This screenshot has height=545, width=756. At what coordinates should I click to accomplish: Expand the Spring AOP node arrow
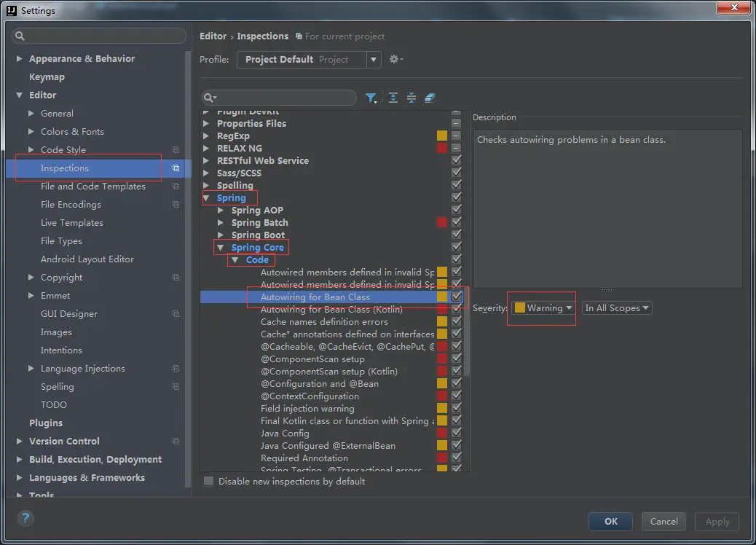point(221,211)
